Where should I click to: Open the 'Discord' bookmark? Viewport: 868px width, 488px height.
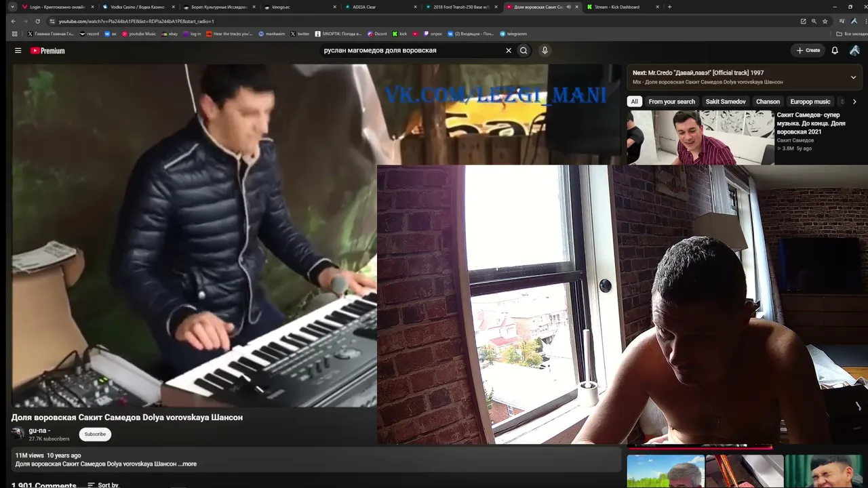[377, 33]
